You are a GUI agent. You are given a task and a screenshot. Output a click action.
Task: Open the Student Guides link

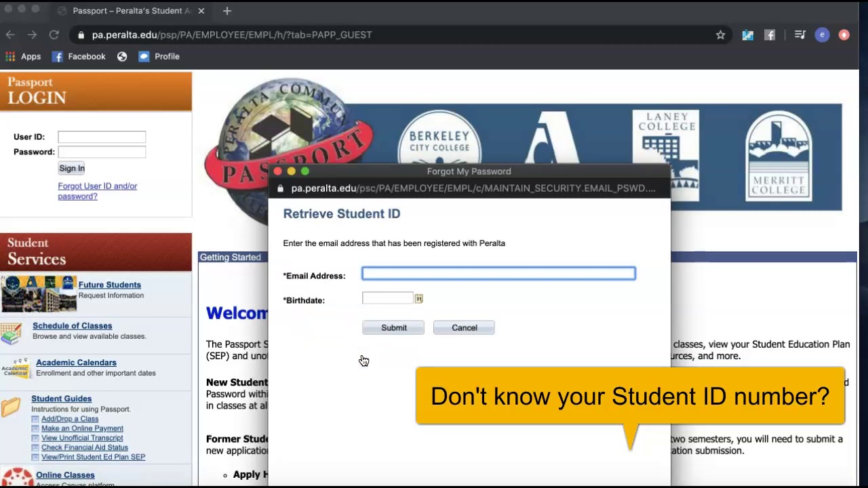61,399
